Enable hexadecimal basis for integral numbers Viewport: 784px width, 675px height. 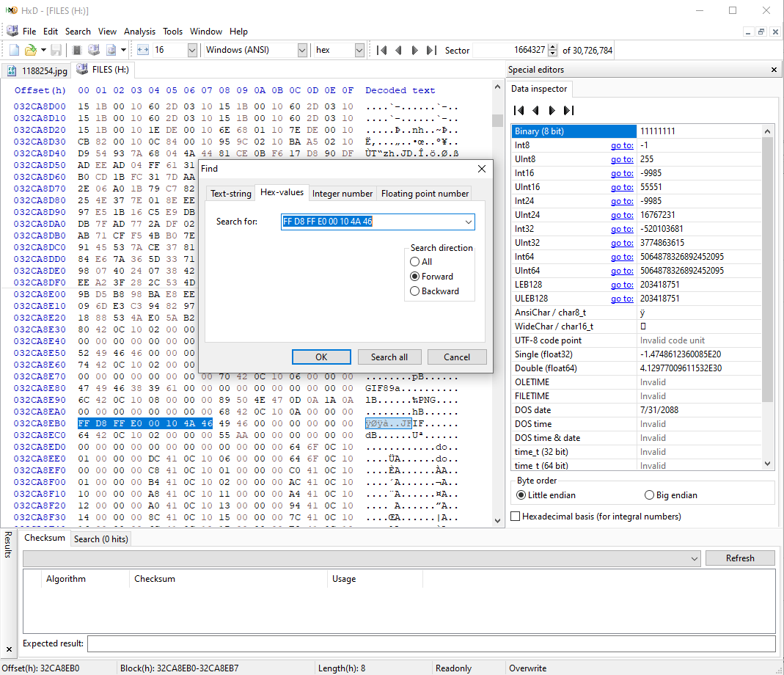click(516, 517)
